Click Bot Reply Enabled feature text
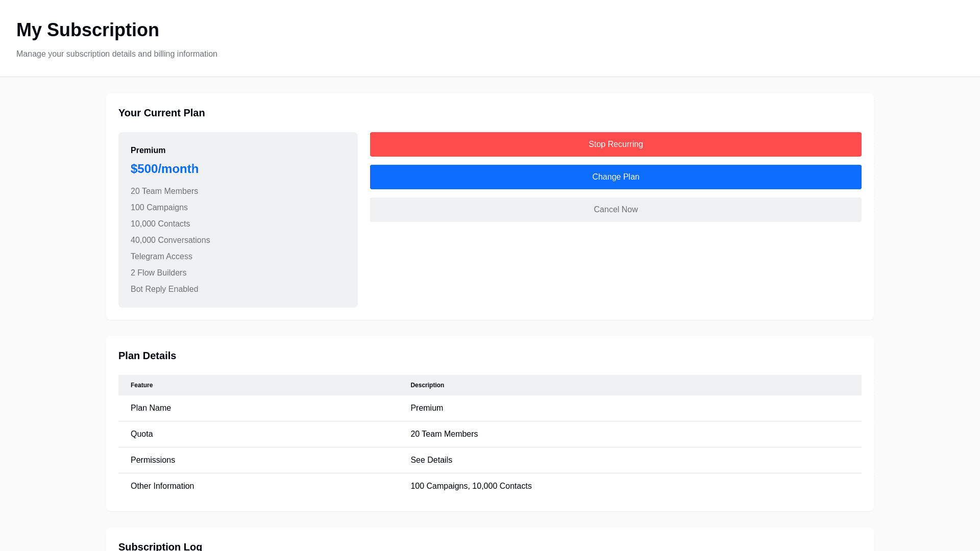The width and height of the screenshot is (980, 551). (164, 289)
